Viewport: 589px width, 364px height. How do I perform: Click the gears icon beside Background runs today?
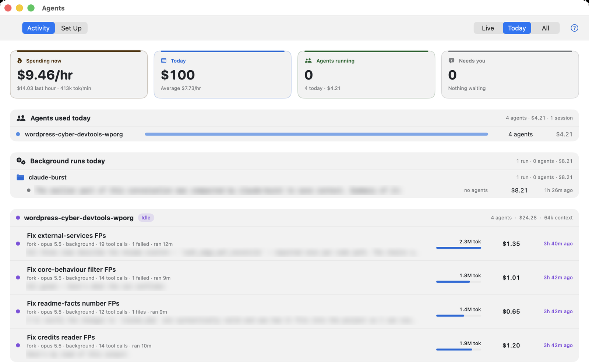[21, 161]
